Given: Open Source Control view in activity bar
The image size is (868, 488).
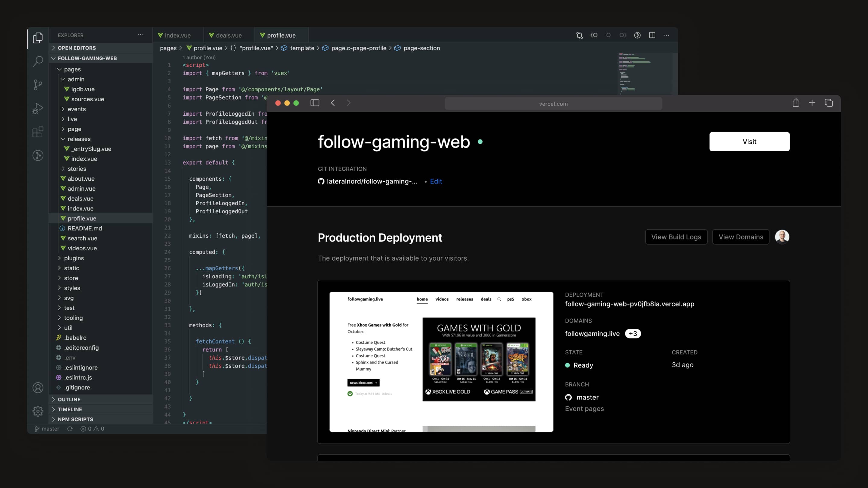Looking at the screenshot, I should click(x=38, y=85).
